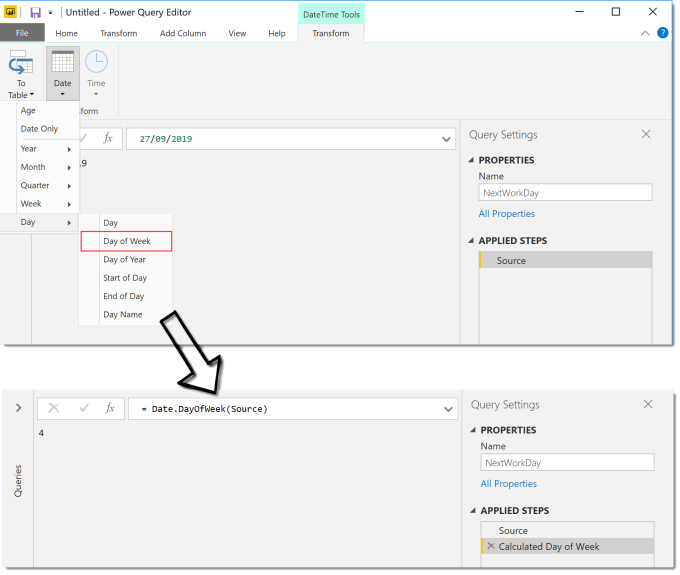Viewport: 680px width, 575px height.
Task: Click the fx icon in the lower formula bar
Action: tap(110, 408)
